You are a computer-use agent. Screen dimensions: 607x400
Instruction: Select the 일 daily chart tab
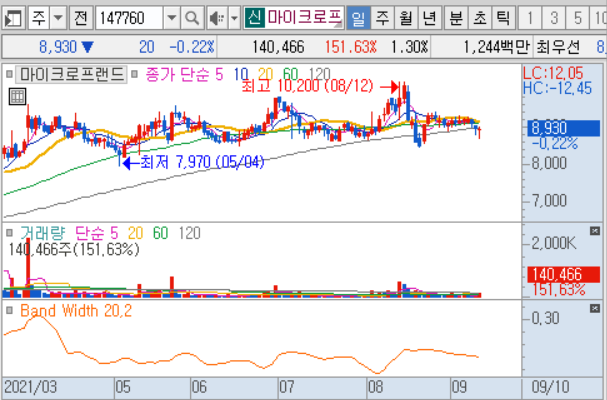tap(358, 18)
